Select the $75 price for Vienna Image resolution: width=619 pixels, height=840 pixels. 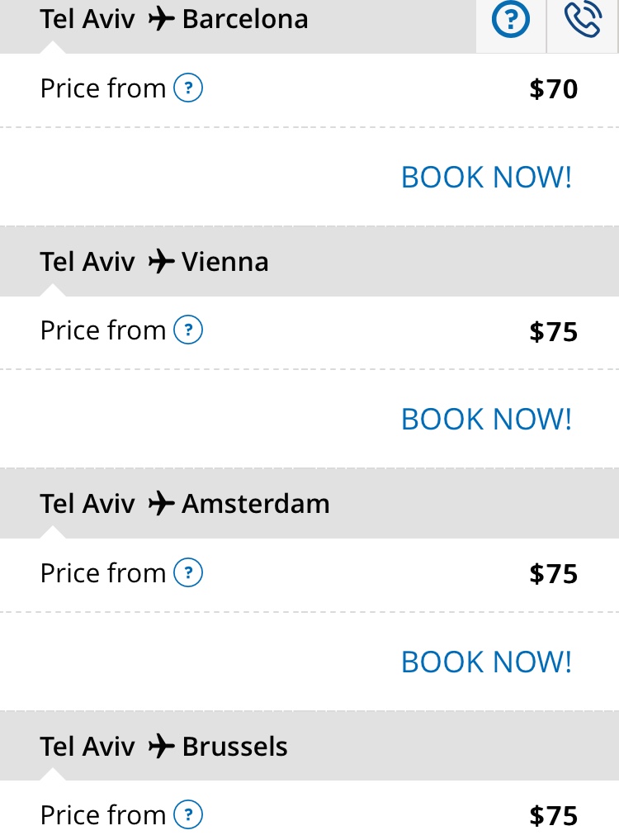pyautogui.click(x=553, y=331)
